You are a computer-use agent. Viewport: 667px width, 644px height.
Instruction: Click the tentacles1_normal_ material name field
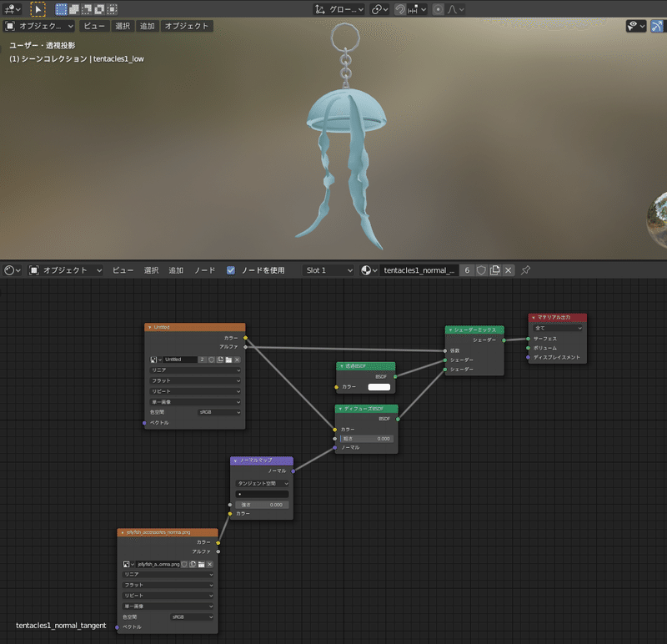tap(419, 270)
